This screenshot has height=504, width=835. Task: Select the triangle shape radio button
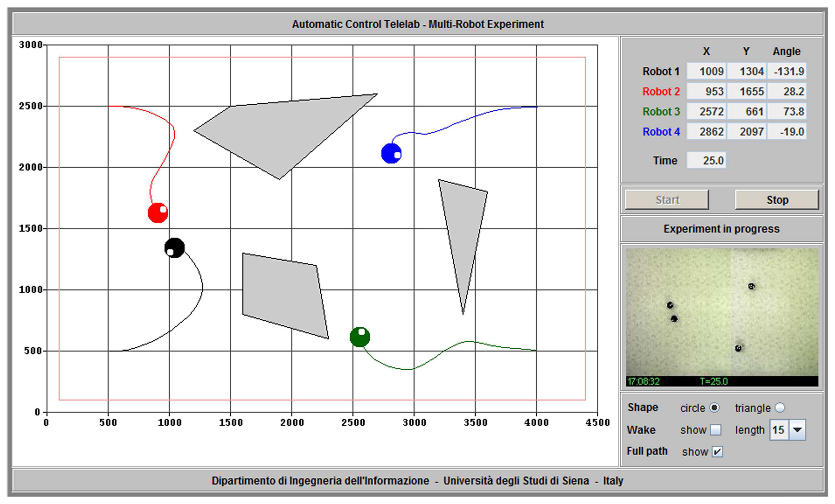(x=780, y=407)
